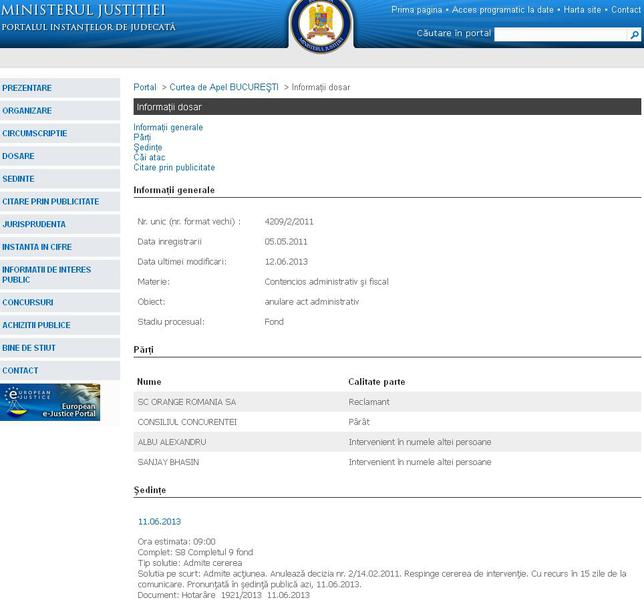Jump to Informații generale section link
644x600 pixels.
(168, 128)
